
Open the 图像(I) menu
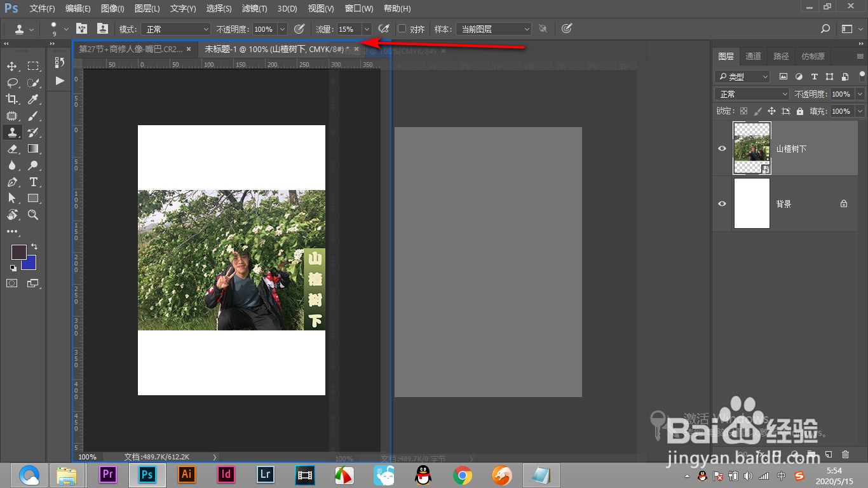pyautogui.click(x=113, y=8)
